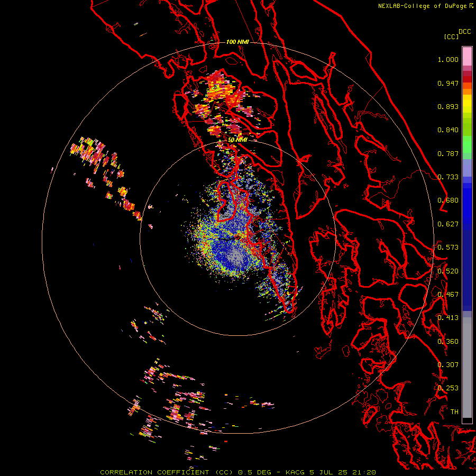This screenshot has width=476, height=476.
Task: Select the 0.413 scale value
Action: (x=448, y=318)
